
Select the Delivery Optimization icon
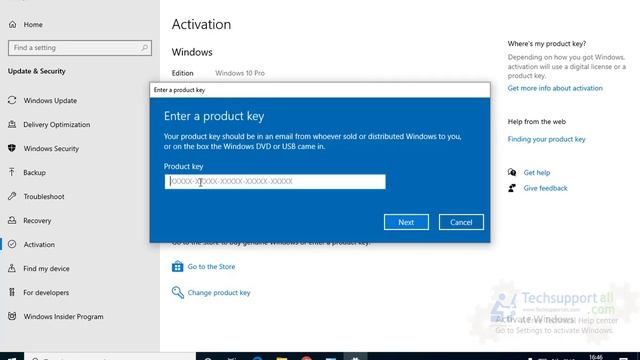tap(12, 124)
